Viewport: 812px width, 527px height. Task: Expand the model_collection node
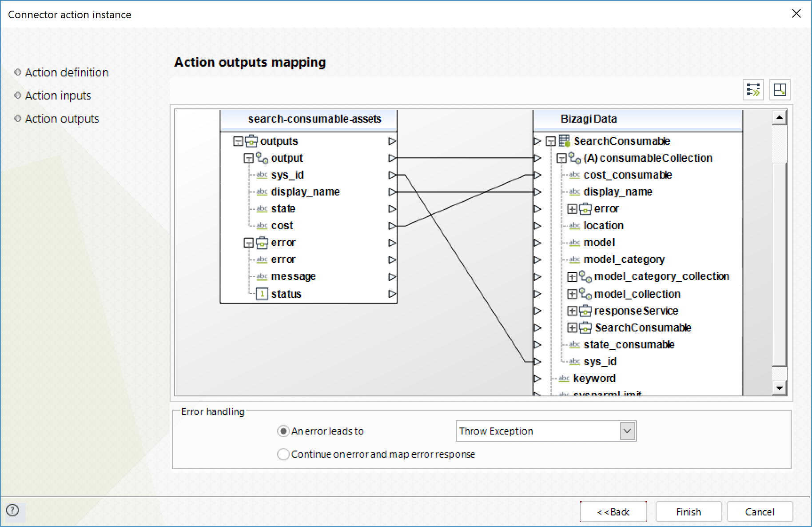pyautogui.click(x=573, y=294)
